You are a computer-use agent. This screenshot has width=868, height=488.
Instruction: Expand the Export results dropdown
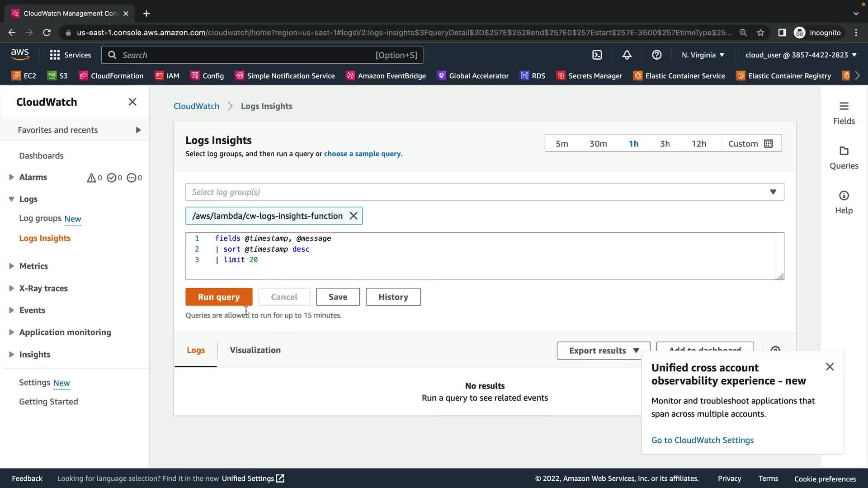[x=603, y=351]
